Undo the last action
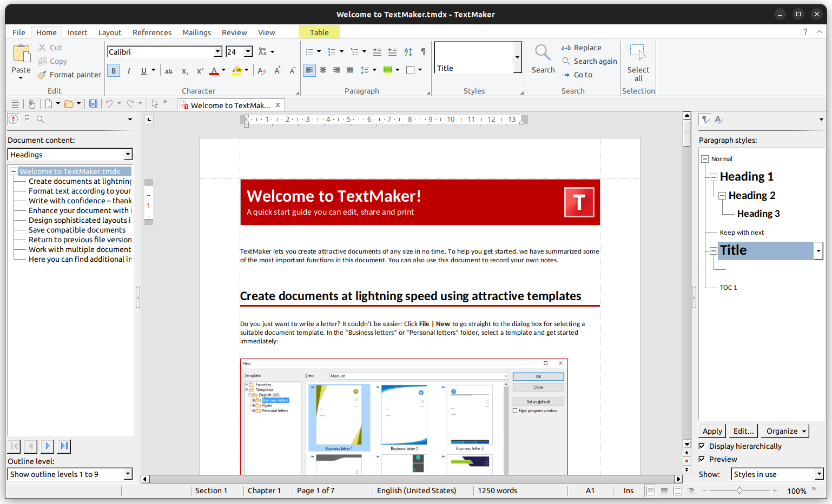 [x=109, y=104]
